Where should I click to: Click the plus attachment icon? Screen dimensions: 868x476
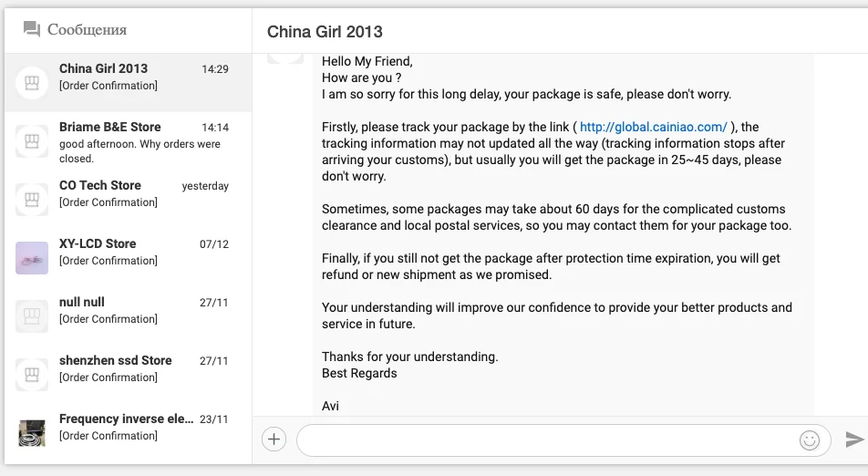(274, 440)
